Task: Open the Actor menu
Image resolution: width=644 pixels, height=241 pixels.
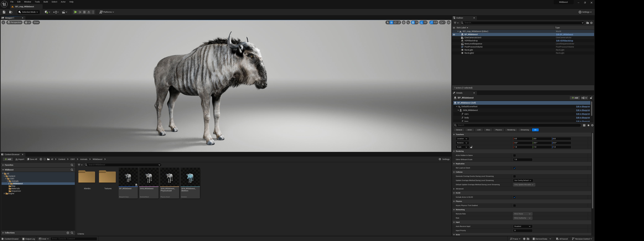Action: (x=63, y=2)
